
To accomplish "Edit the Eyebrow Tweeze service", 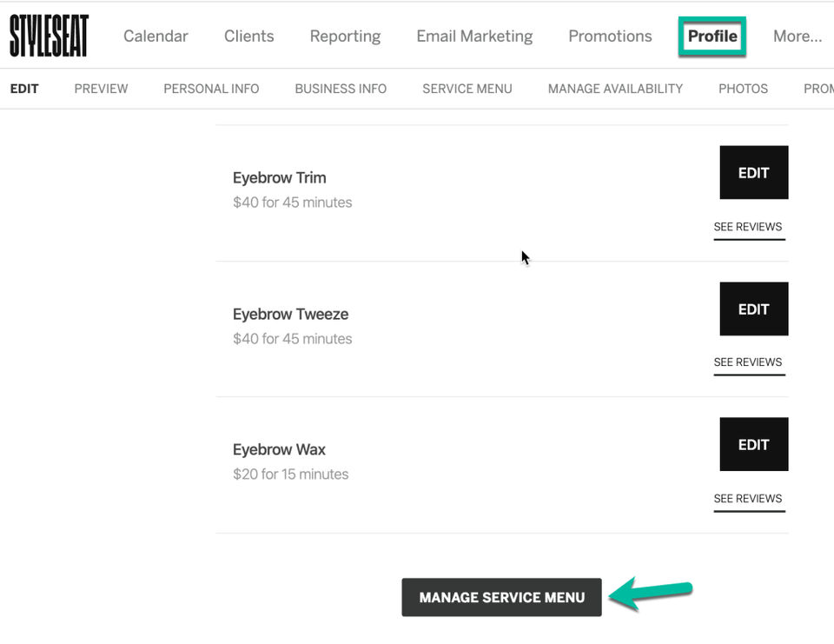I will [753, 309].
